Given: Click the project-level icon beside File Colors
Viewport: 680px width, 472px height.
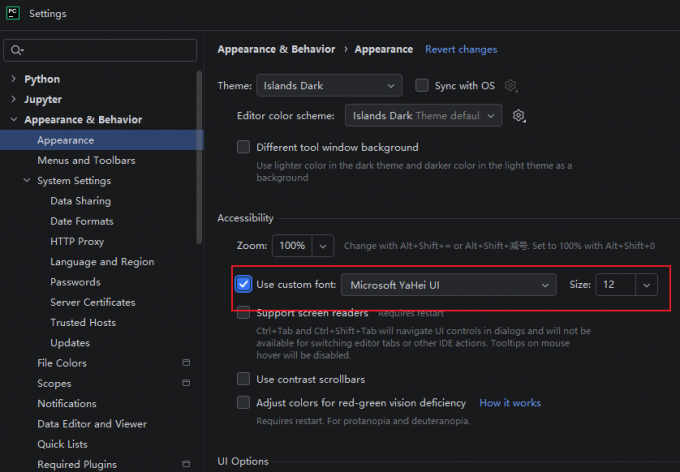Looking at the screenshot, I should [x=186, y=363].
